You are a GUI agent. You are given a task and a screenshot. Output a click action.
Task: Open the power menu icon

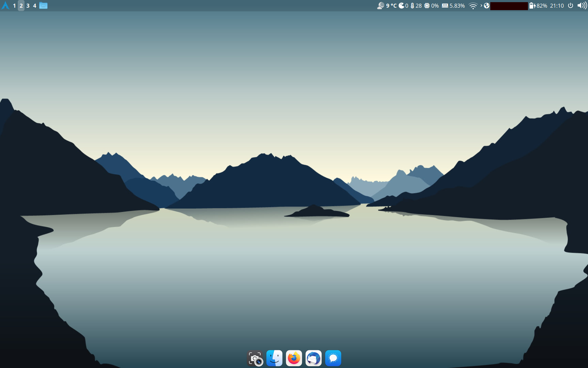click(570, 6)
